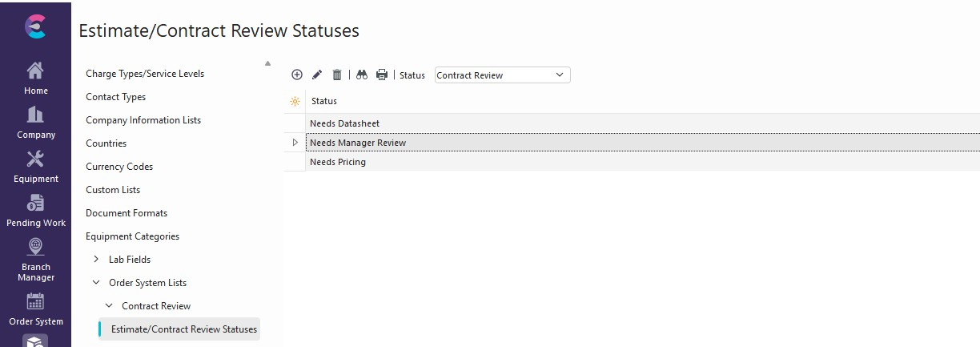This screenshot has height=347, width=980.
Task: Click the add new status plus icon
Action: 296,75
